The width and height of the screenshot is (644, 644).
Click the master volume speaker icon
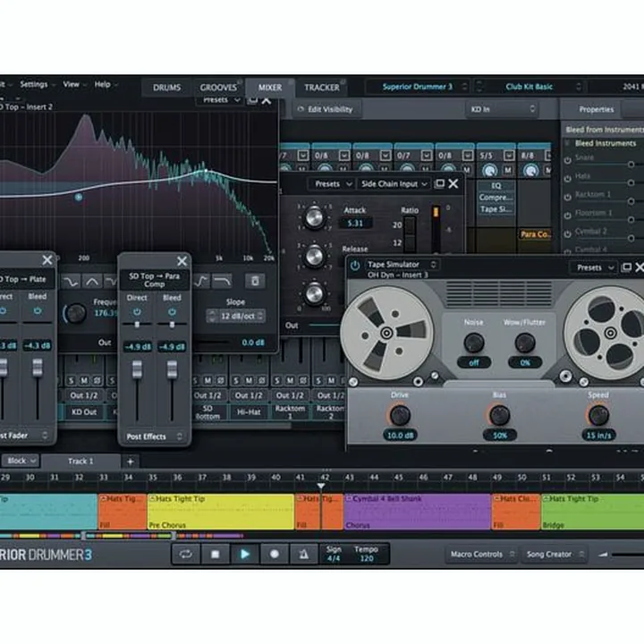[x=603, y=555]
